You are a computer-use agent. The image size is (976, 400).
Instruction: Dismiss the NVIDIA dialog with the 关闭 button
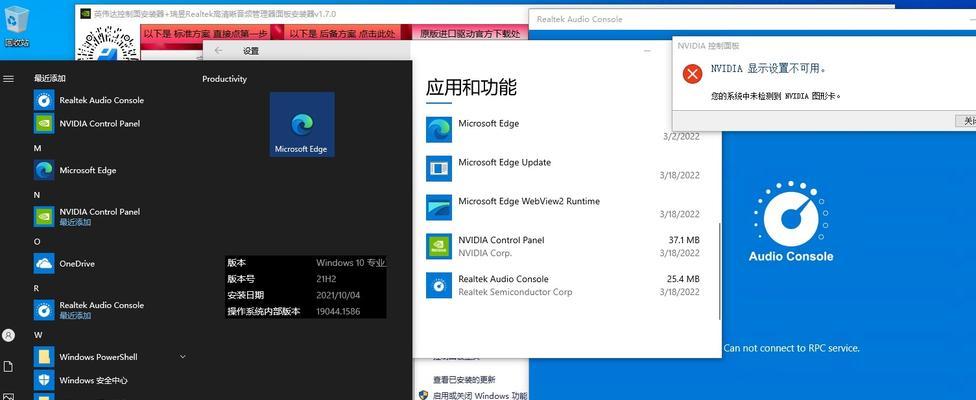point(967,121)
